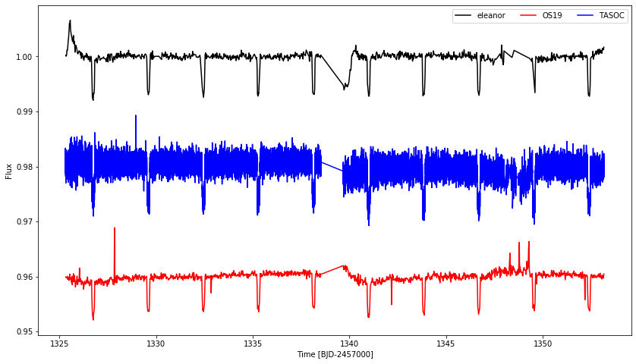Click the TASOC legend label
The height and width of the screenshot is (364, 636).
click(612, 16)
